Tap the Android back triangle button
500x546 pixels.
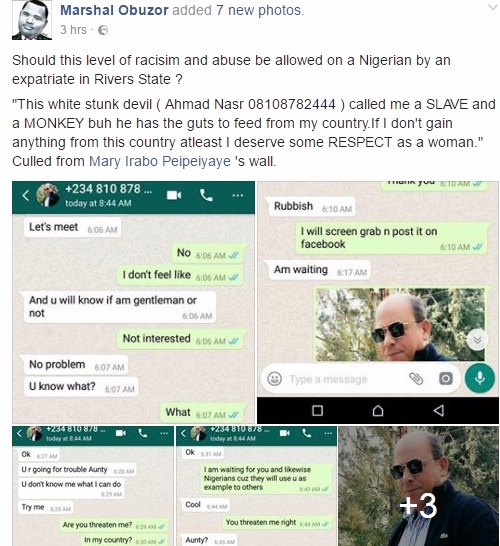point(439,411)
